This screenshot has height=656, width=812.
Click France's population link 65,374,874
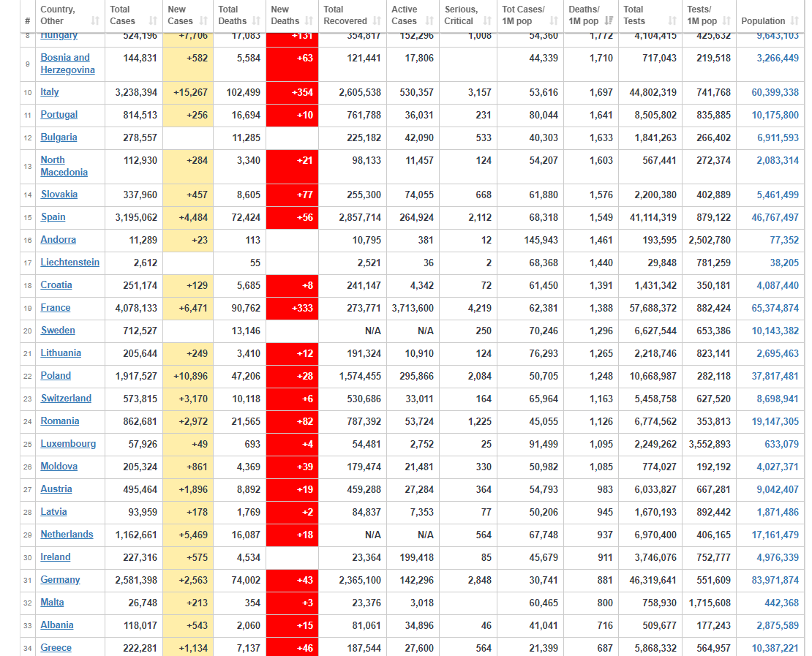[775, 308]
